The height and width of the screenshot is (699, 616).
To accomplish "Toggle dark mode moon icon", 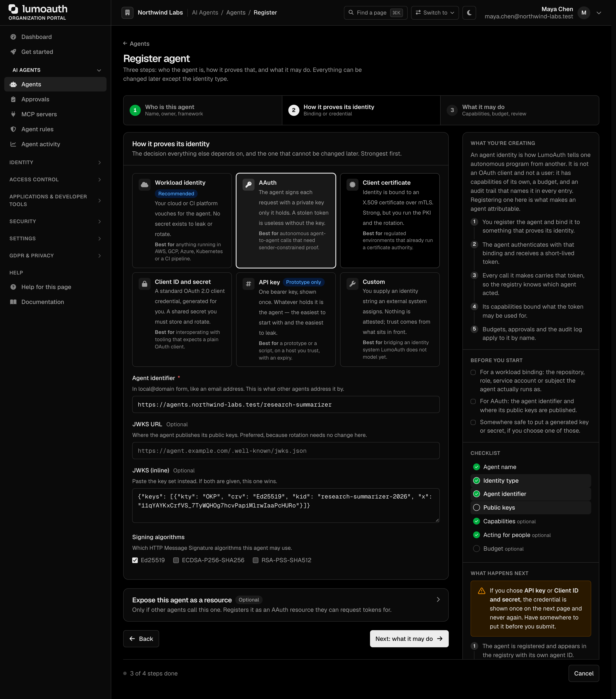I will [469, 13].
